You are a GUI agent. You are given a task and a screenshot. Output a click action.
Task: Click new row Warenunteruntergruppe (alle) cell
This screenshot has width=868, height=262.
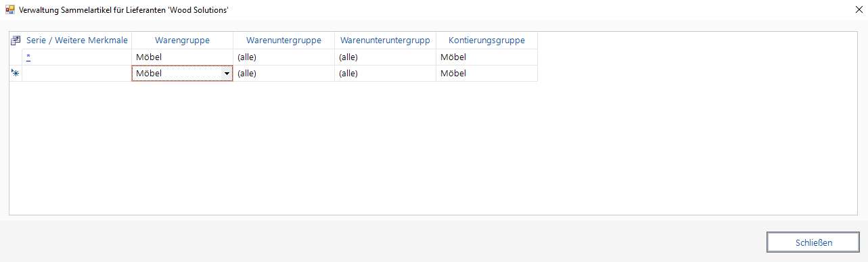386,74
